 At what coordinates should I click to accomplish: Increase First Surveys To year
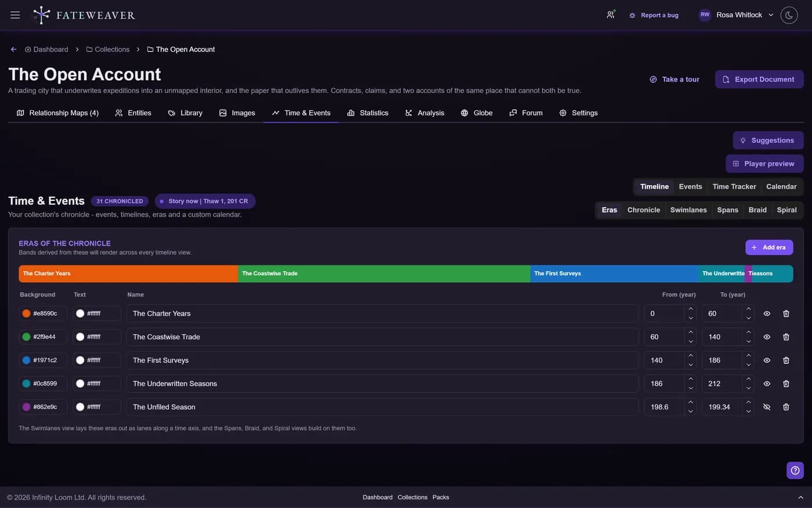[x=749, y=356]
